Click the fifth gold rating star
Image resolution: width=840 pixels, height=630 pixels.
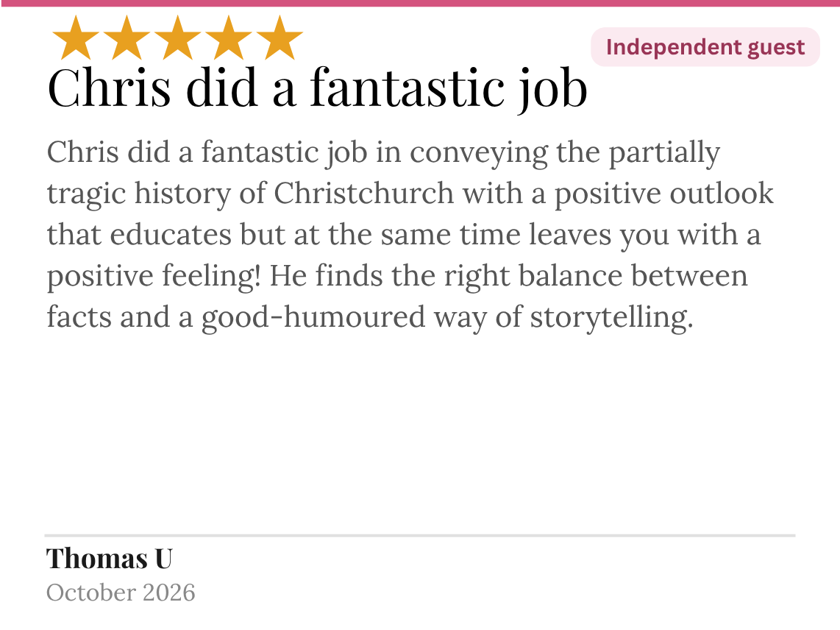point(280,38)
